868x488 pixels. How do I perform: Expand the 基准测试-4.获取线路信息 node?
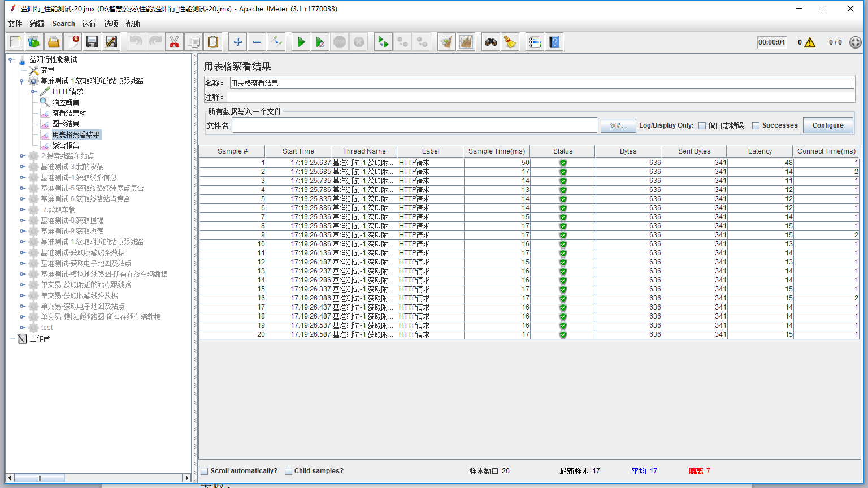click(x=22, y=177)
